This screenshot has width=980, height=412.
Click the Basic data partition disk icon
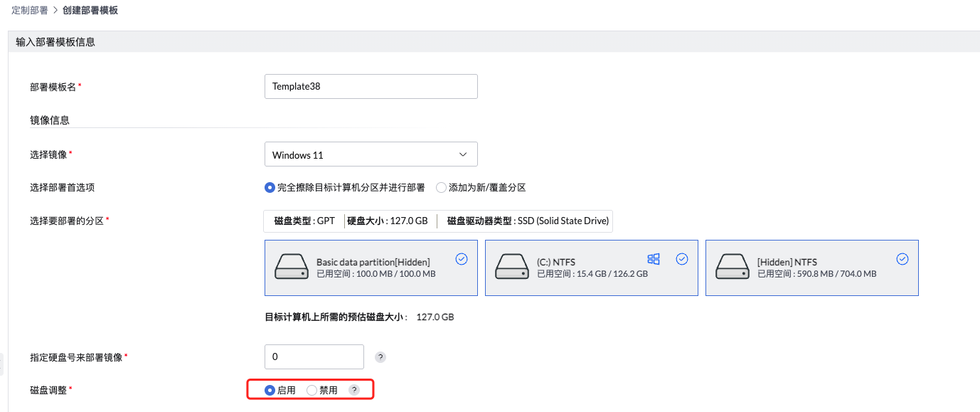click(x=292, y=267)
